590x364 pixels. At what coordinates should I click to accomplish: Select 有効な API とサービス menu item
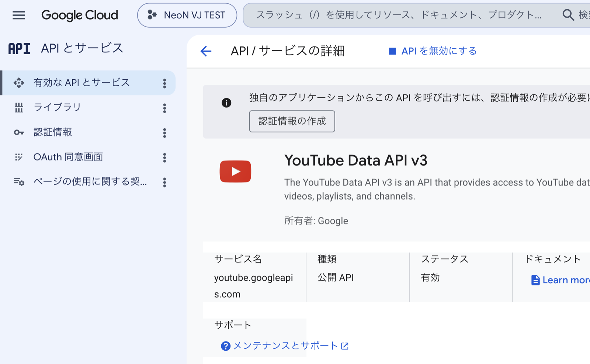click(x=88, y=83)
